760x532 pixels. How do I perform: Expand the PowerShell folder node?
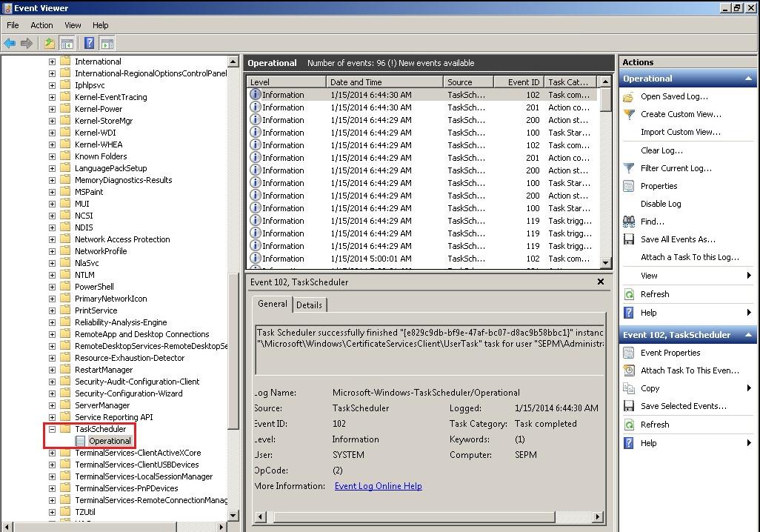[52, 287]
